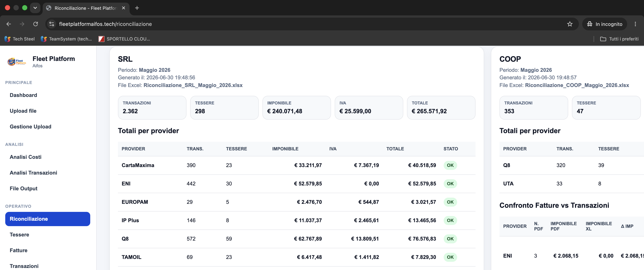
Task: Click the Q8 provider row in COOP table
Action: click(x=572, y=165)
